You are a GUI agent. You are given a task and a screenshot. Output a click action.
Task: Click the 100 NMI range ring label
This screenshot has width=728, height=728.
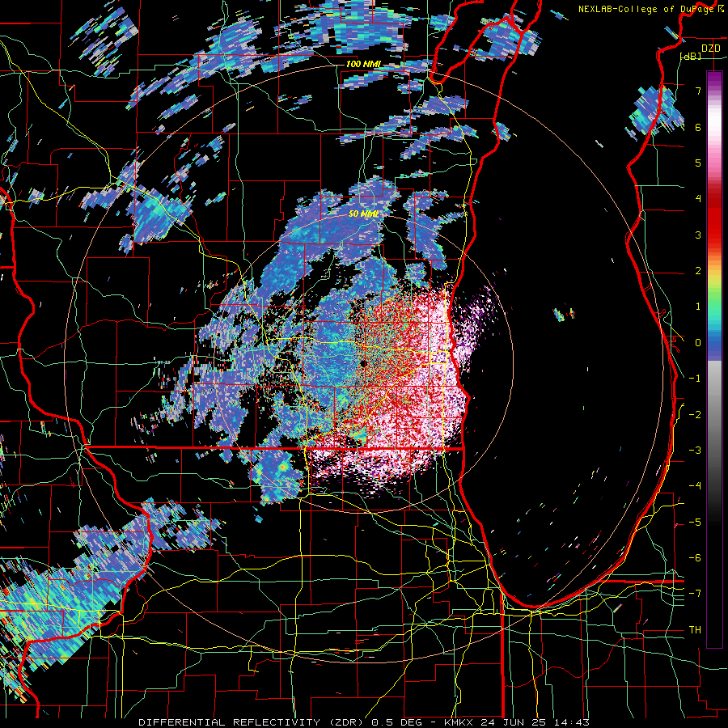coord(363,64)
